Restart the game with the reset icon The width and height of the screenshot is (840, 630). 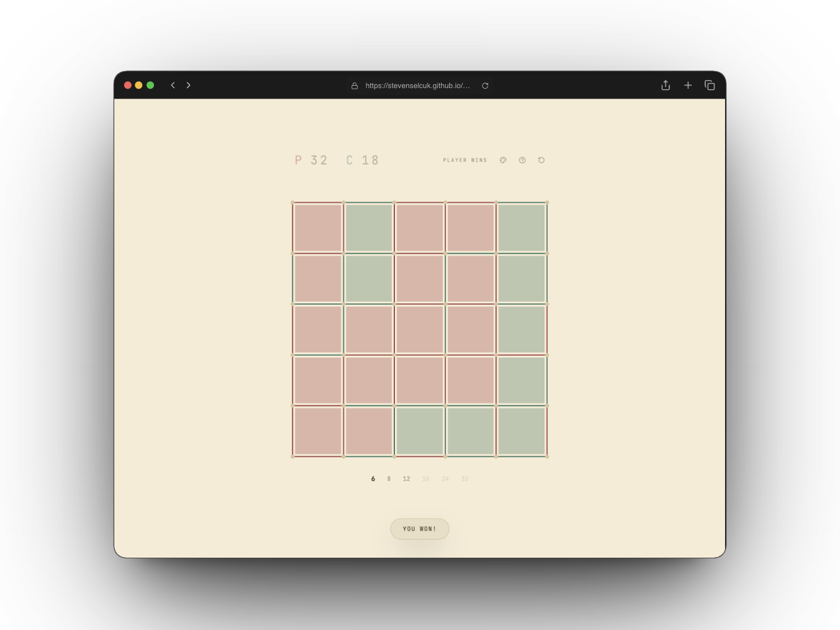541,160
